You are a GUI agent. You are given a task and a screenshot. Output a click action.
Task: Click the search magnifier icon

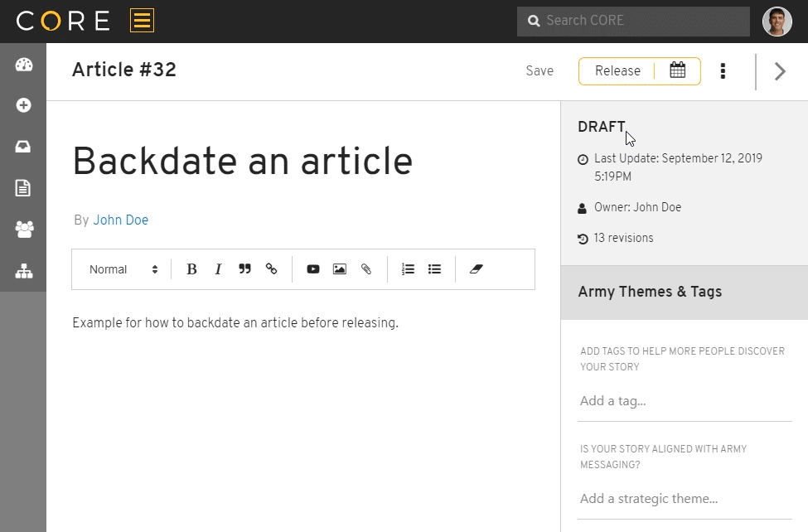534,21
